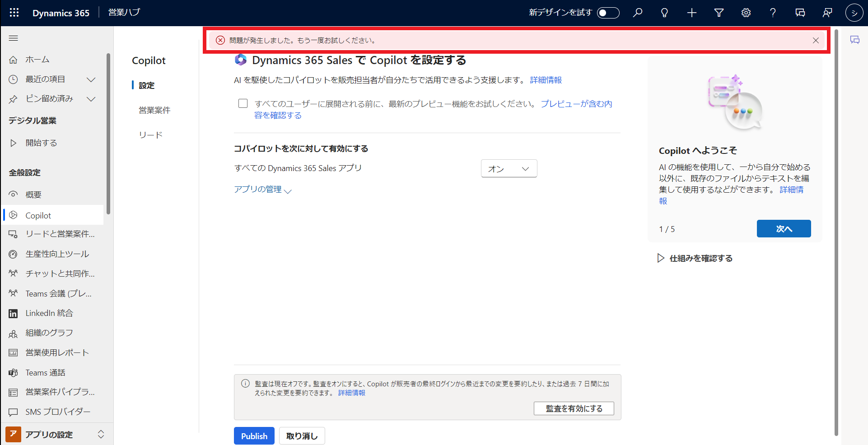Click the Copilot welcome illustration
The image size is (868, 445).
tap(735, 102)
